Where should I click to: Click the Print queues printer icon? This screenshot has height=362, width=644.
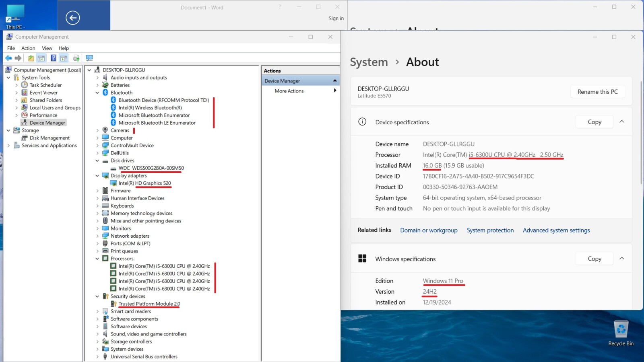point(105,251)
